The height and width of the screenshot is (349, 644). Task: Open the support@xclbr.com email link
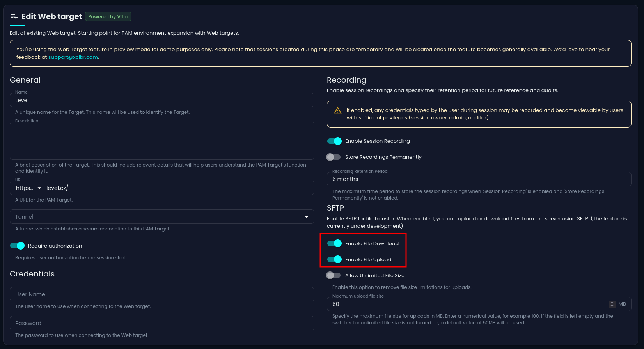click(73, 57)
